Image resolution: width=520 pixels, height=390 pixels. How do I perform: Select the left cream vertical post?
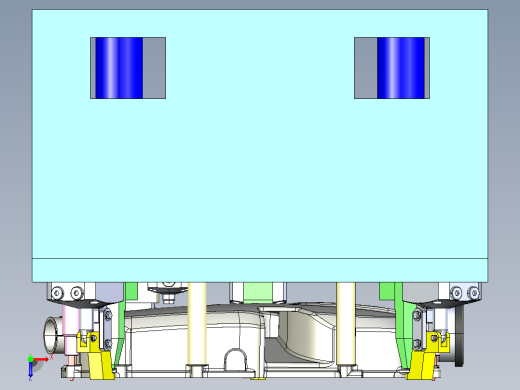click(197, 324)
